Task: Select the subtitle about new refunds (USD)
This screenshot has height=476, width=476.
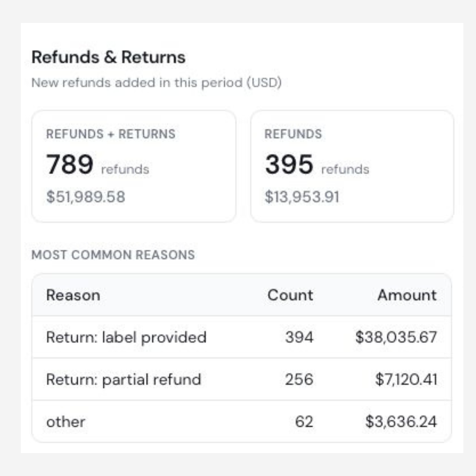Action: pos(156,82)
